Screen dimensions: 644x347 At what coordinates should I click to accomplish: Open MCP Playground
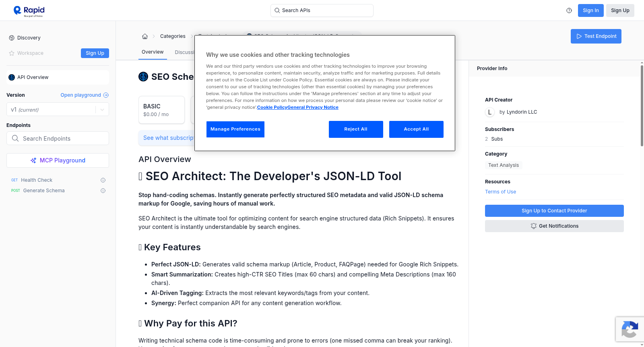(58, 160)
